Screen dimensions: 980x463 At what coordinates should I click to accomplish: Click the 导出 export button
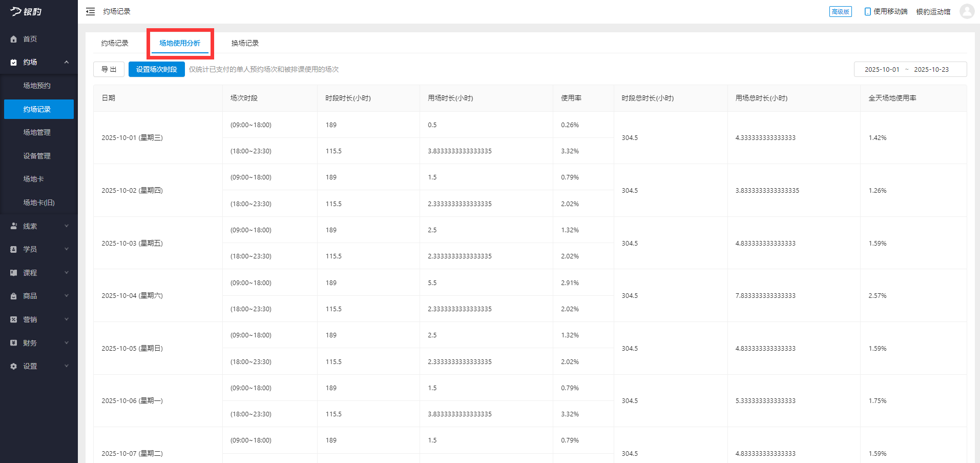[109, 69]
